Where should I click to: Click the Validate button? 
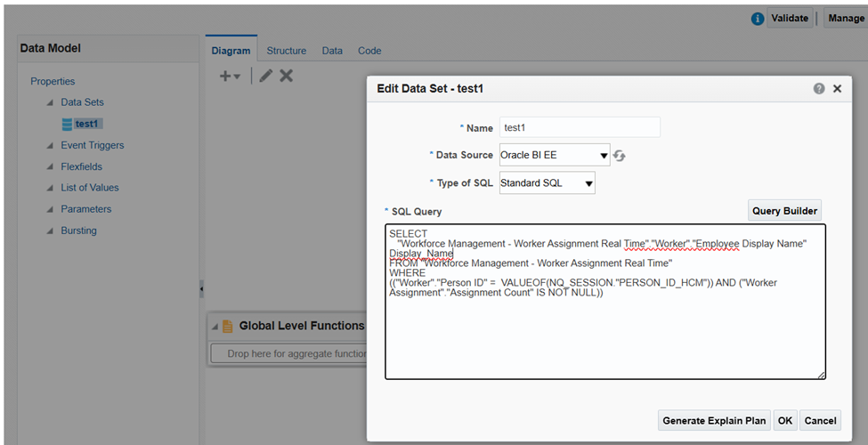click(790, 19)
